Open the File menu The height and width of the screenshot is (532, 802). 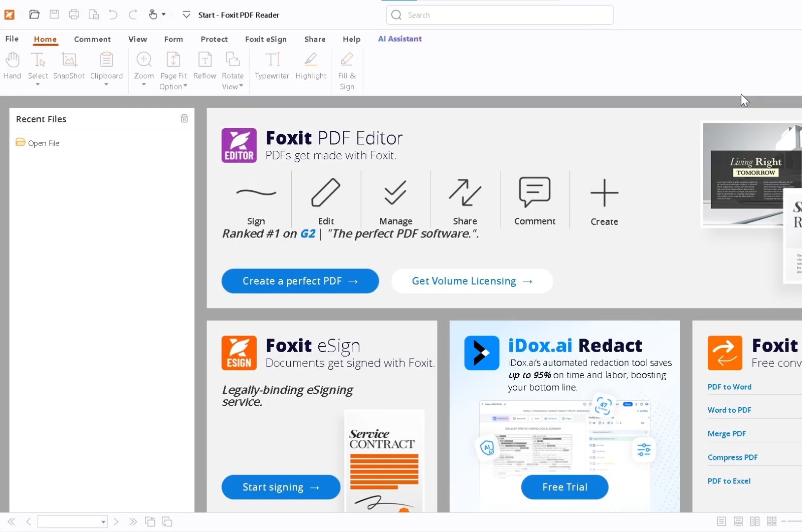point(12,39)
